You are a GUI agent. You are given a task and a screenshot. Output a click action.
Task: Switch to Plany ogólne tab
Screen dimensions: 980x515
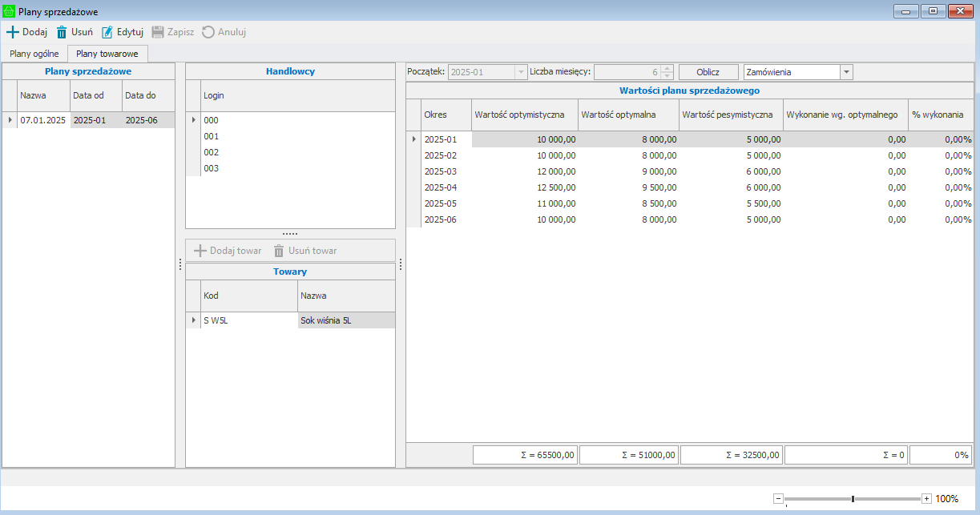34,54
